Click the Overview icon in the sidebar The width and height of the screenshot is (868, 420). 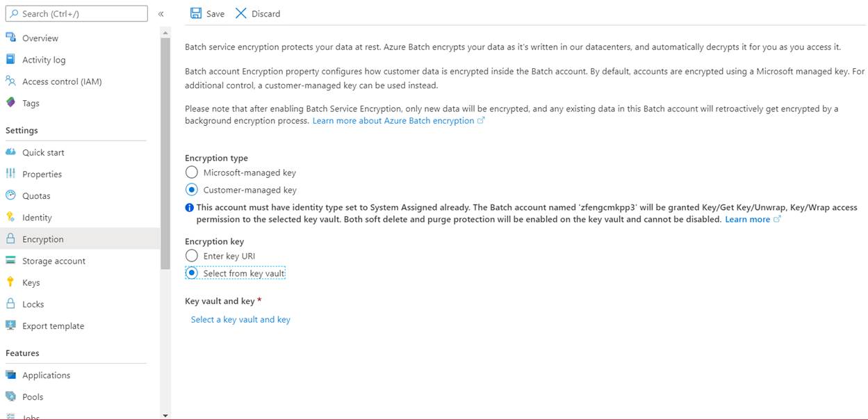click(x=10, y=38)
